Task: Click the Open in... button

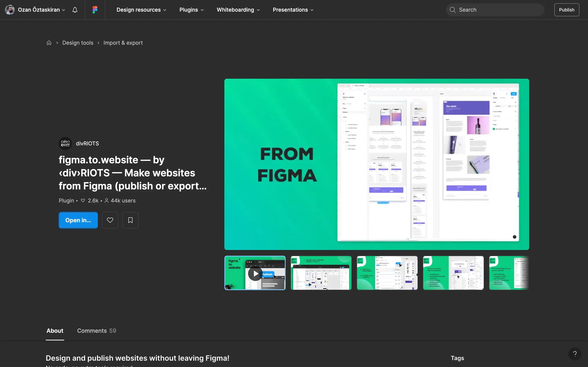Action: [78, 220]
